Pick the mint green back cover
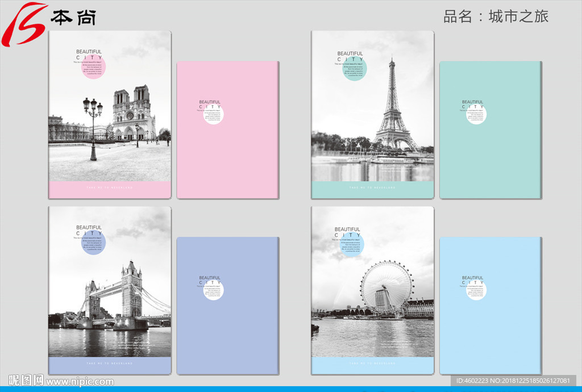The image size is (582, 392). click(490, 159)
